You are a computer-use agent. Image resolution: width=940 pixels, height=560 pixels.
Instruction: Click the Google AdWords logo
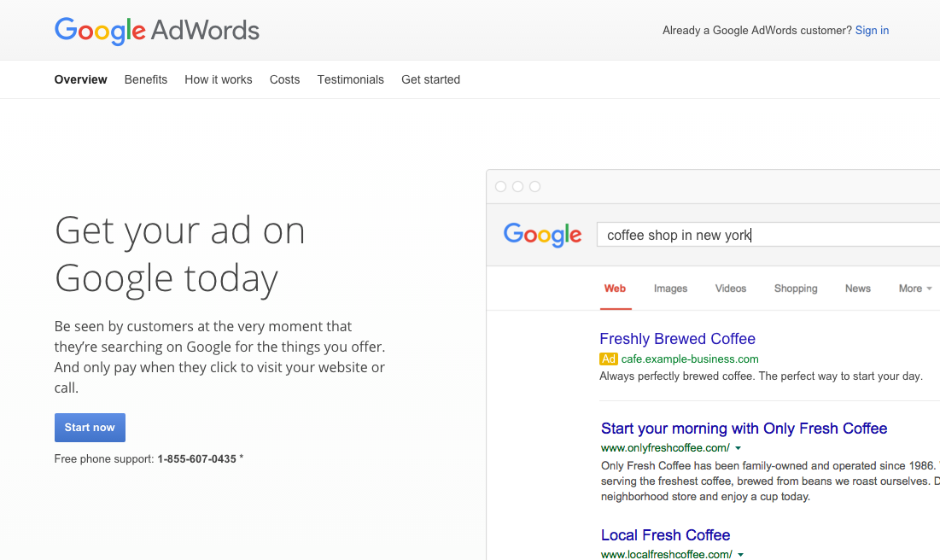coord(157,31)
